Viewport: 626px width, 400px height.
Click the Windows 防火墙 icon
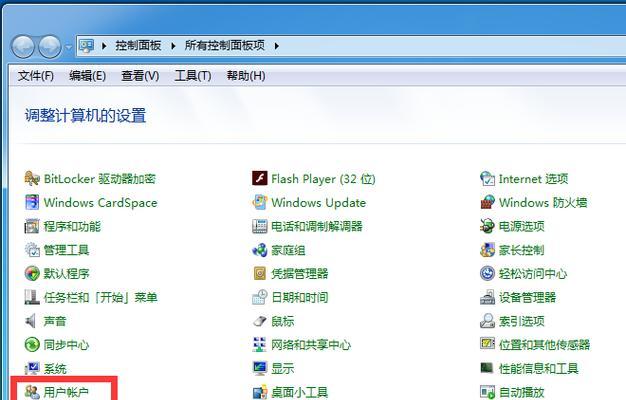pos(487,202)
